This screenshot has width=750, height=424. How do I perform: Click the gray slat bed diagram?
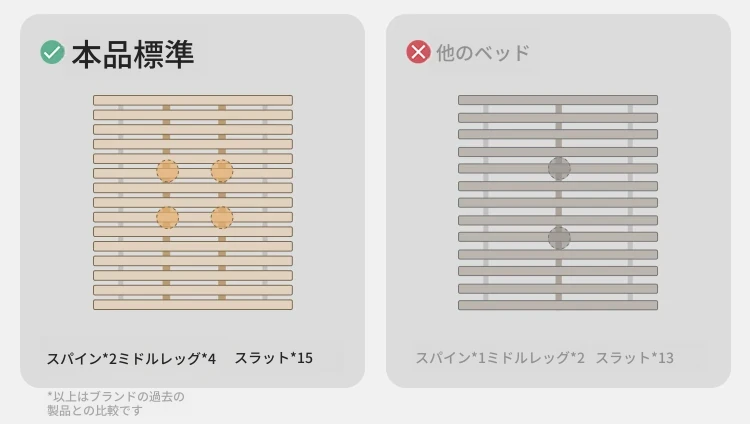click(558, 202)
